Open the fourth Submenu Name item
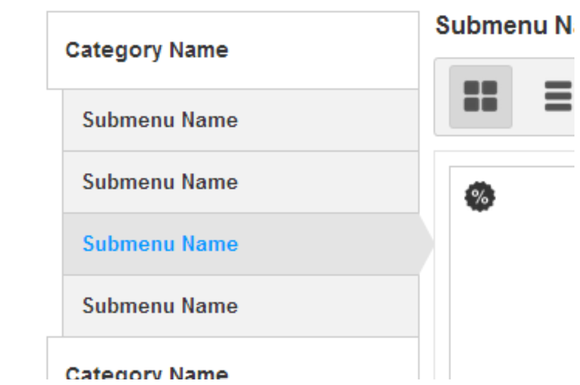The image size is (580, 385). 241,306
